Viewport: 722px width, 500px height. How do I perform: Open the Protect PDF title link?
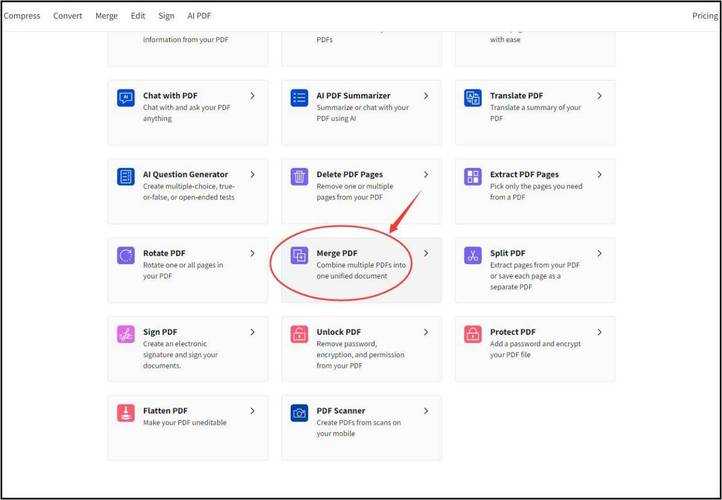pos(512,332)
